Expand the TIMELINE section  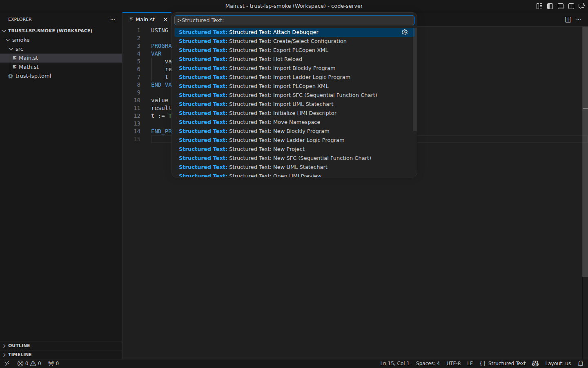coord(20,355)
